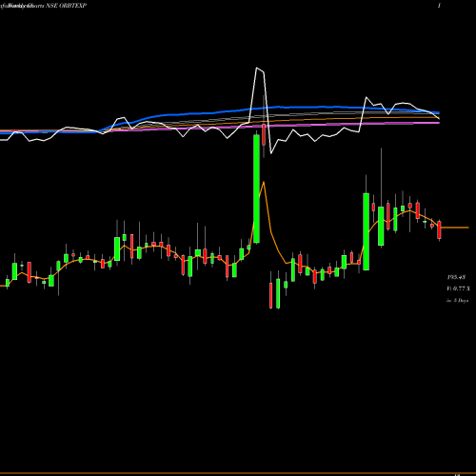Image resolution: width=476 pixels, height=476 pixels.
Task: Click the '195.48' price value
Action: click(456, 277)
